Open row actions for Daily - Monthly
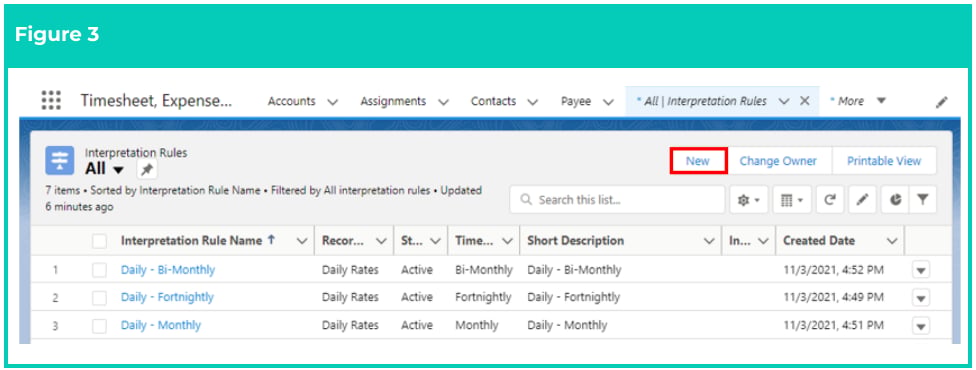Image resolution: width=976 pixels, height=370 pixels. coord(921,326)
